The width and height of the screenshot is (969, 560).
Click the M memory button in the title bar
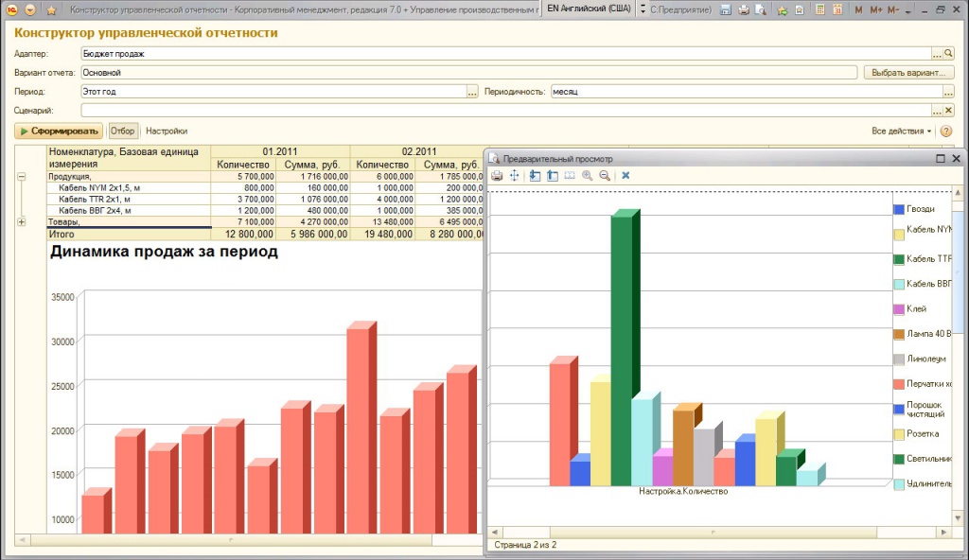click(858, 9)
